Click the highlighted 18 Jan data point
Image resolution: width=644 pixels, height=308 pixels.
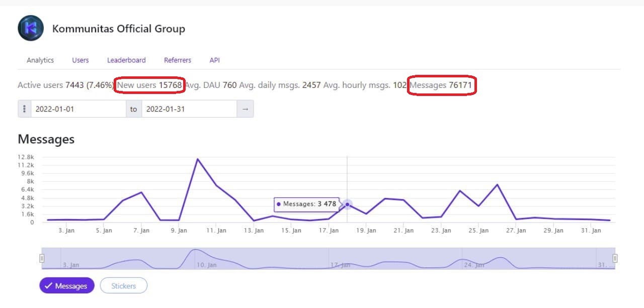tap(347, 204)
